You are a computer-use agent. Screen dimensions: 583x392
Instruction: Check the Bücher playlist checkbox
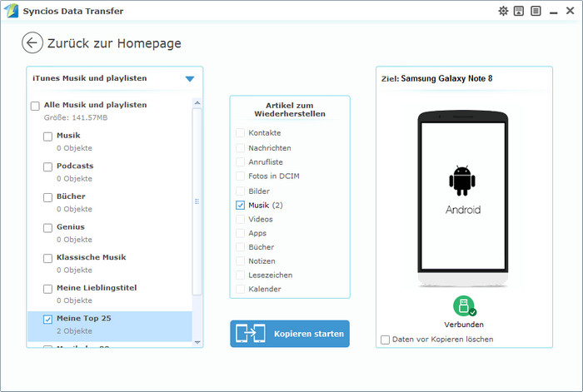pos(47,197)
